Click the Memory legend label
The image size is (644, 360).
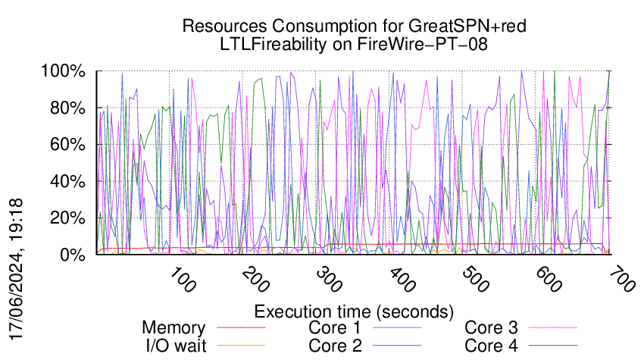pyautogui.click(x=174, y=327)
